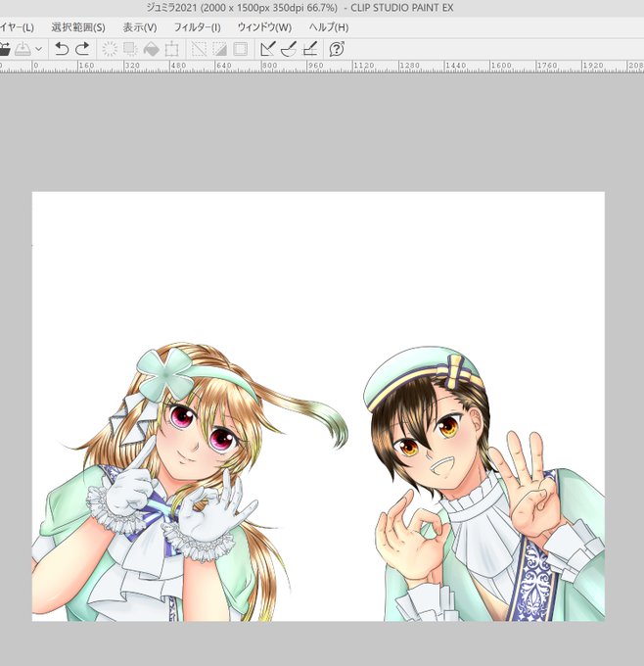Open the レイヤー(L) menu
644x666 pixels.
pos(16,27)
